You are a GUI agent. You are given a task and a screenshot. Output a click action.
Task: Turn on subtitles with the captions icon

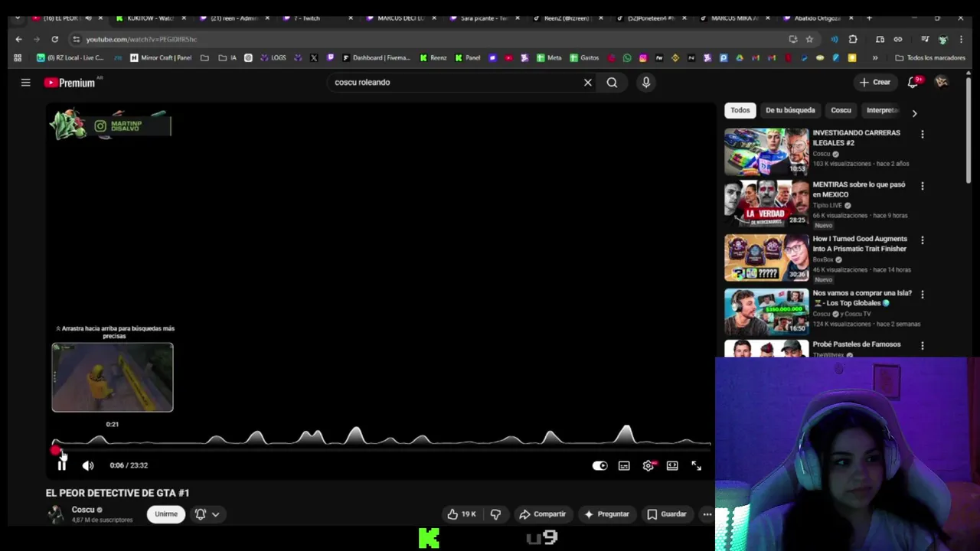624,465
